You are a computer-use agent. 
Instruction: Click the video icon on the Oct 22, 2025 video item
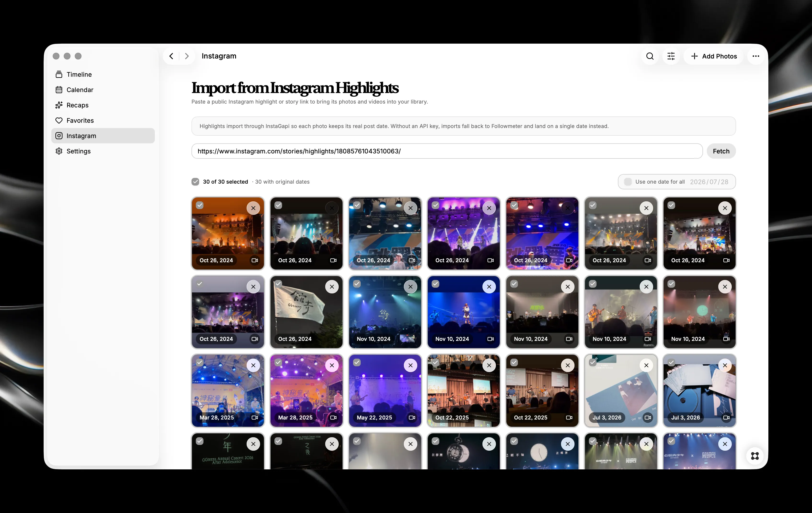click(x=569, y=418)
